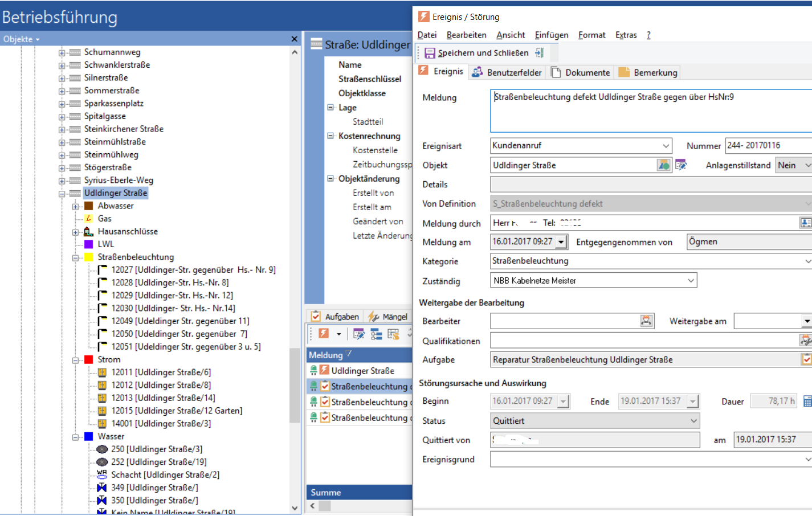The height and width of the screenshot is (516, 812).
Task: Click the worker icon in Bearbeiter field
Action: 646,321
